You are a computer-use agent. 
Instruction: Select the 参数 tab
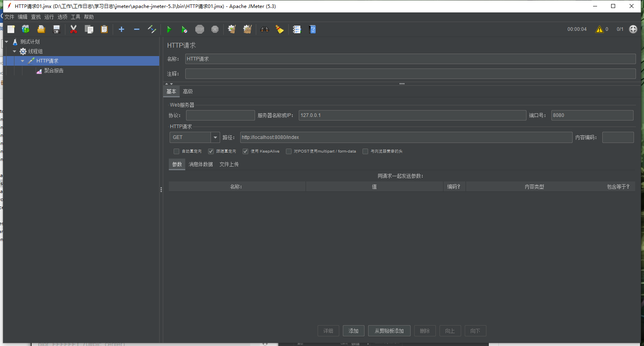click(177, 164)
